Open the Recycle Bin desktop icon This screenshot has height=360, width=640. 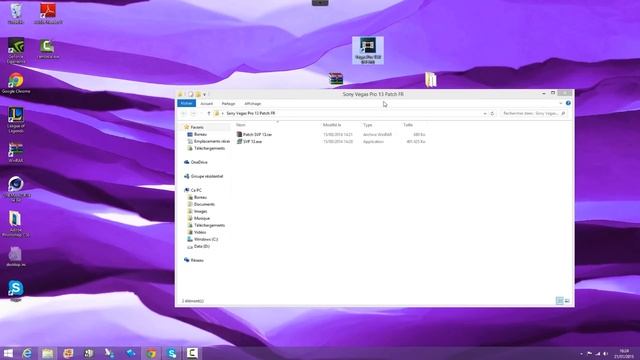point(16,13)
